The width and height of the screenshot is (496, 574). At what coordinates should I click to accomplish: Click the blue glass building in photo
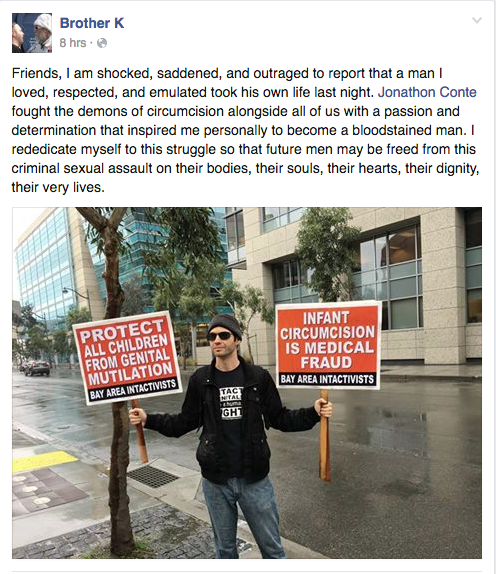46,264
